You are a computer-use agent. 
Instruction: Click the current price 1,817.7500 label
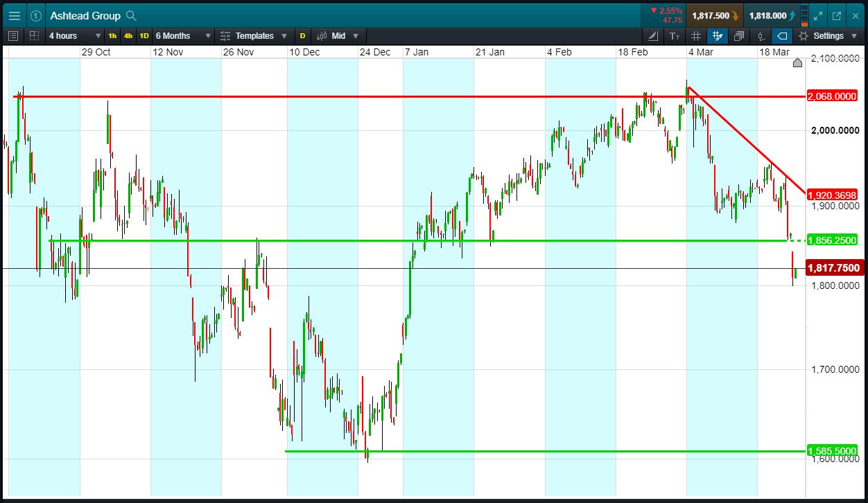(834, 268)
